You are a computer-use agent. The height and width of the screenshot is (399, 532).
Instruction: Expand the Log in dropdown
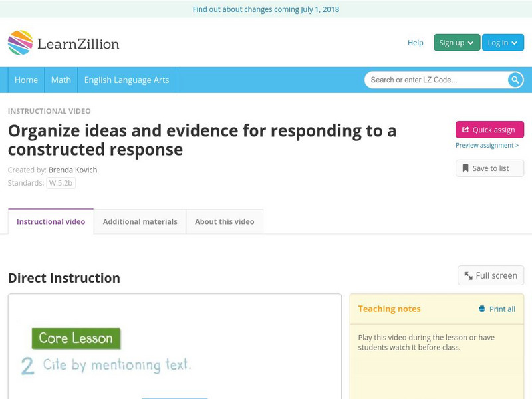502,43
